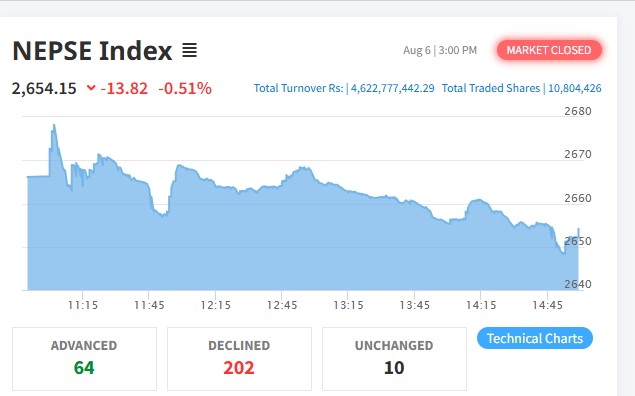Open Technical Charts
The image size is (635, 396).
(x=535, y=338)
